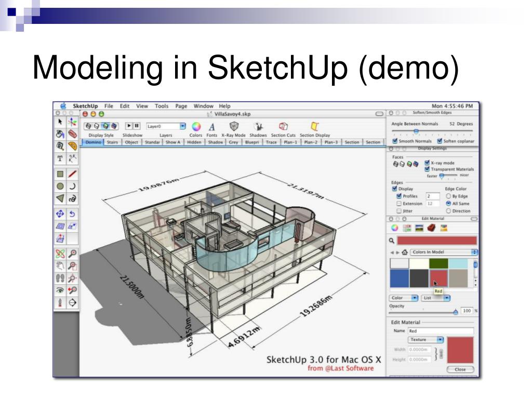
Task: Expand the Colors In Model dropdown
Action: [x=444, y=252]
